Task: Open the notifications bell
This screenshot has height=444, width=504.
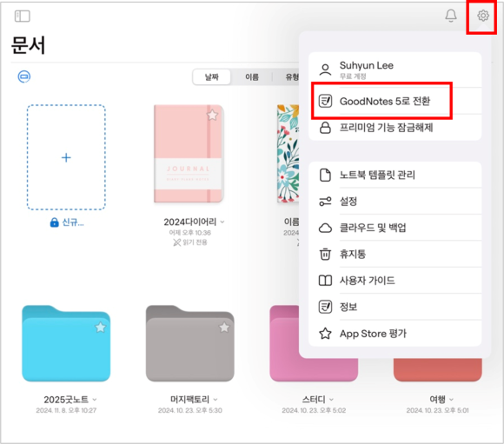Action: click(451, 15)
